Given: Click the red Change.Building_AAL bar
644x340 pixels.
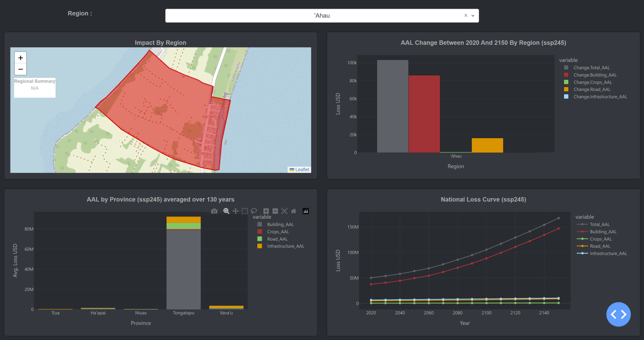Looking at the screenshot, I should point(424,114).
